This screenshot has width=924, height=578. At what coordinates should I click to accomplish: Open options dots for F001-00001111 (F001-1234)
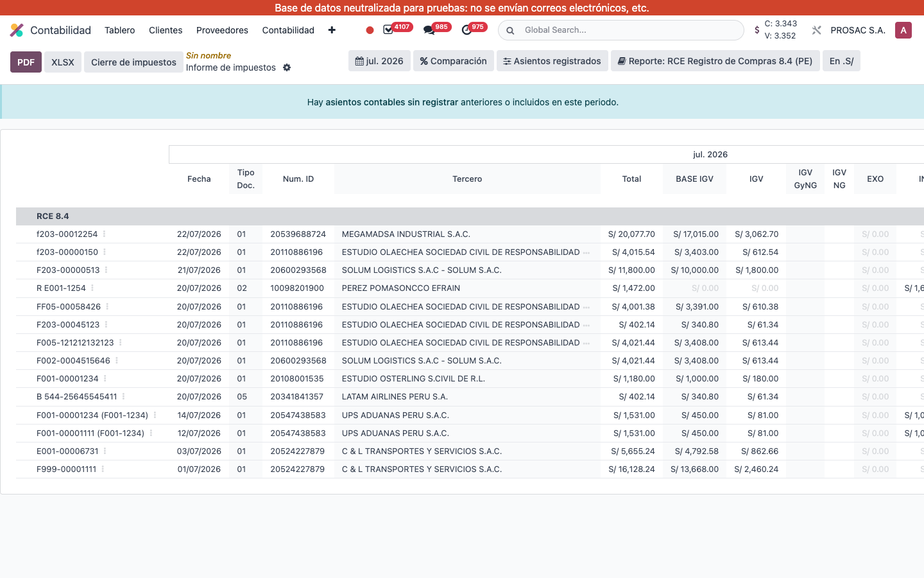pyautogui.click(x=151, y=433)
